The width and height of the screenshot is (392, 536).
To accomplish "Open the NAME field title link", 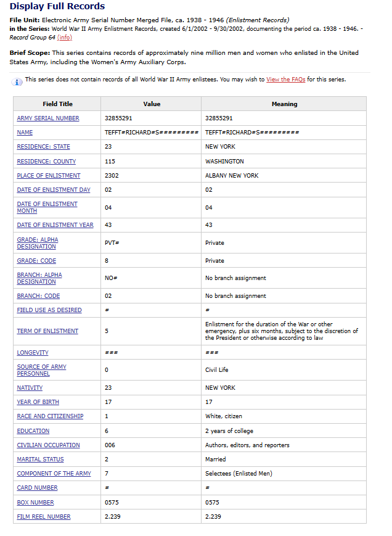I will tap(25, 133).
